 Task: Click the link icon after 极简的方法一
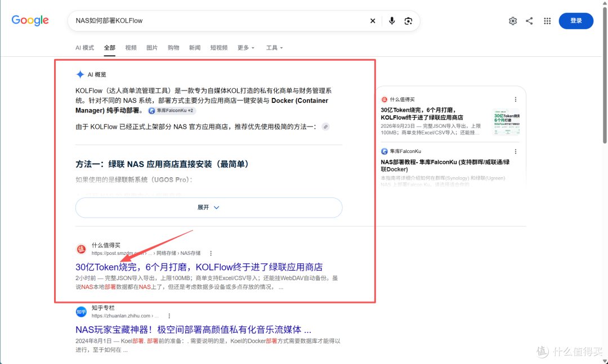click(x=326, y=127)
